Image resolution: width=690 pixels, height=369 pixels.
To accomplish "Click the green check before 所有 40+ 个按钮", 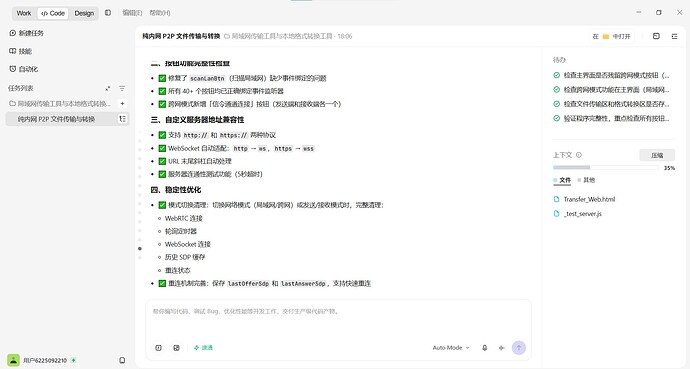I will pos(162,91).
